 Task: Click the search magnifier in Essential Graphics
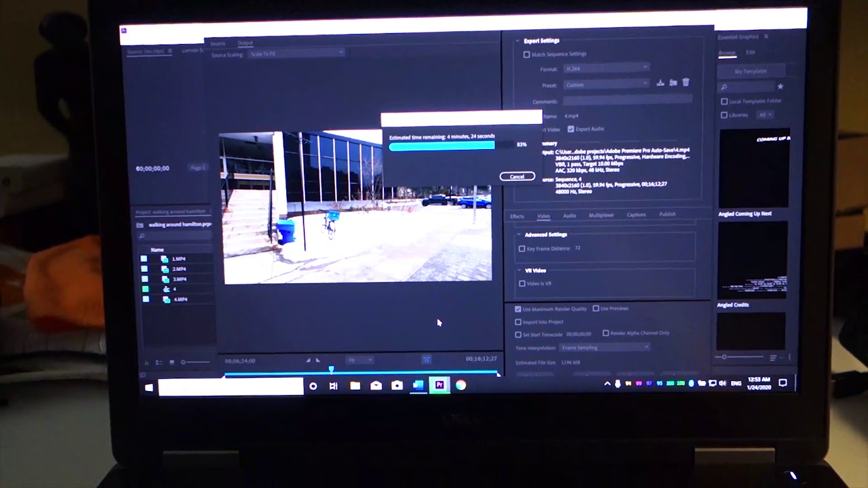click(724, 87)
